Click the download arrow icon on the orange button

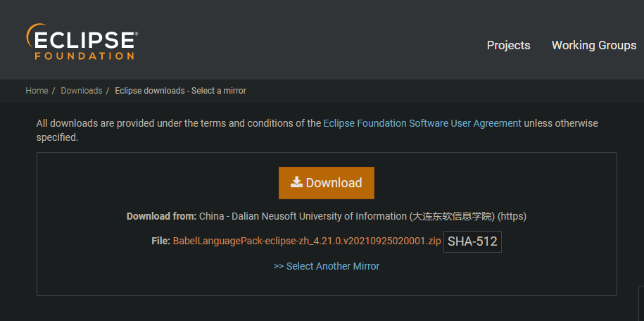click(x=296, y=182)
